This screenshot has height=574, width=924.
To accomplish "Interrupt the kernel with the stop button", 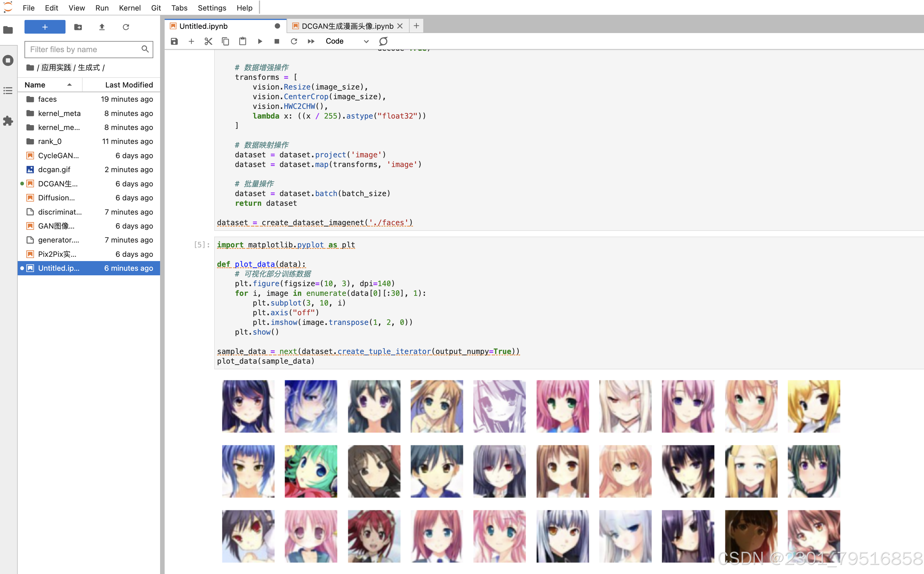I will pos(277,41).
